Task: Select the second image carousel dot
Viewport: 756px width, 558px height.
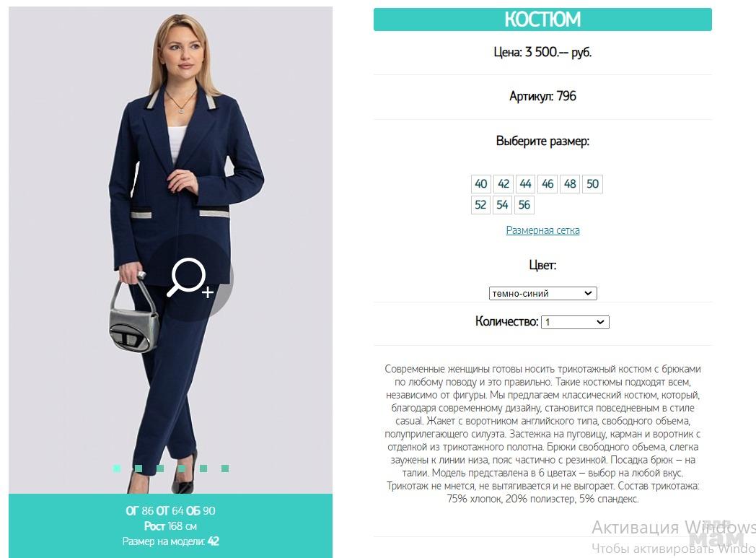Action: click(139, 468)
